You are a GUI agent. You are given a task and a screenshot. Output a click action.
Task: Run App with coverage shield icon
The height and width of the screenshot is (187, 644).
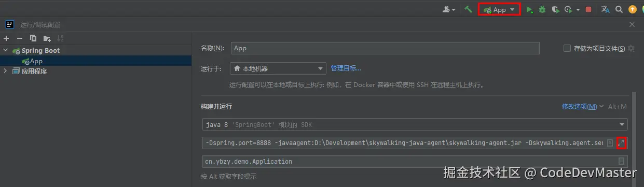555,9
